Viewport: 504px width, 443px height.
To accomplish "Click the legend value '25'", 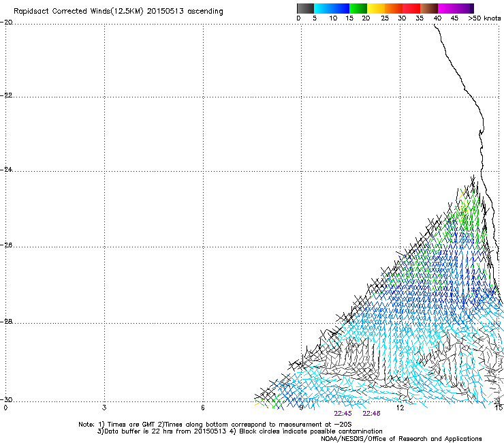I will 385,18.
